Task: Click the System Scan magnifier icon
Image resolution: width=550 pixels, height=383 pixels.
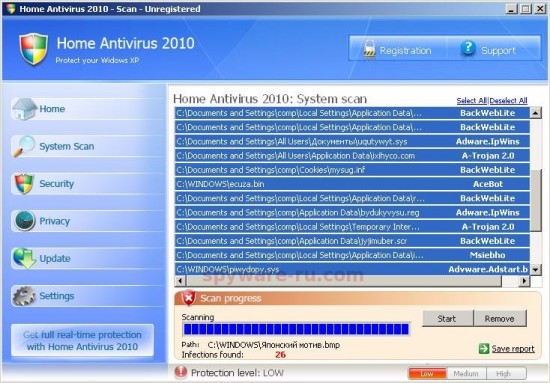Action: (24, 146)
